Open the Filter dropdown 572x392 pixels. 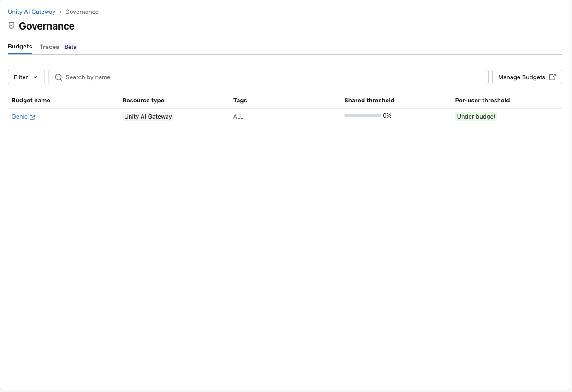[26, 77]
